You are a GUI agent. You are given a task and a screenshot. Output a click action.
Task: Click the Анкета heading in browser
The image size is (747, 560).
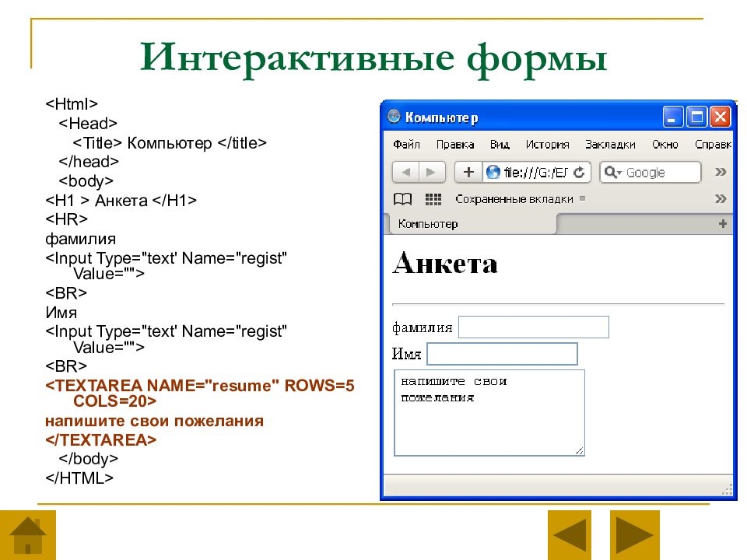[445, 263]
